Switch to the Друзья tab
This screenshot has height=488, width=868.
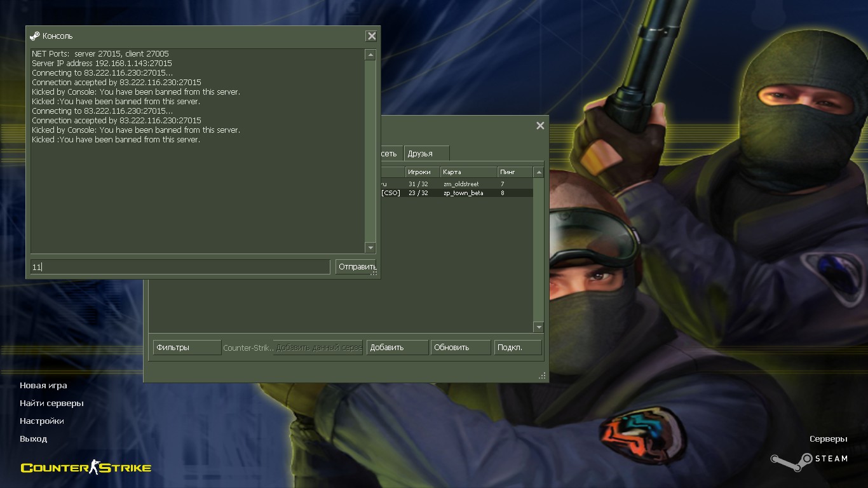(x=426, y=153)
